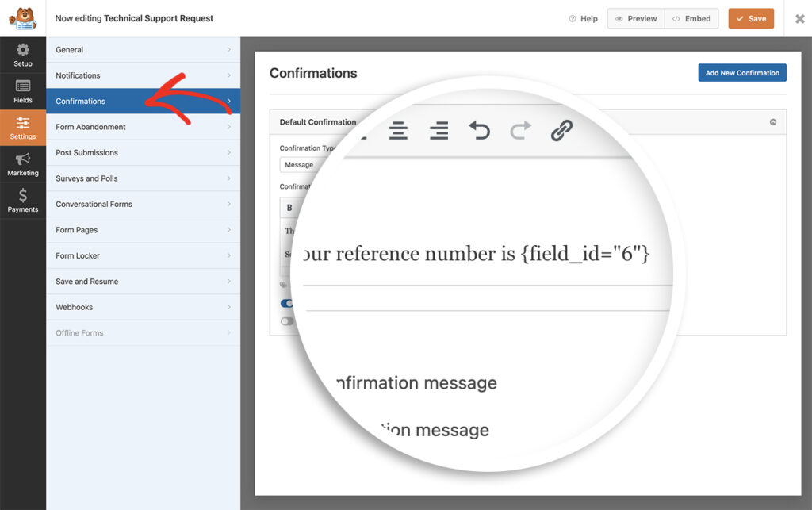812x510 pixels.
Task: Open the Confirmation Type Message dropdown
Action: (x=301, y=164)
